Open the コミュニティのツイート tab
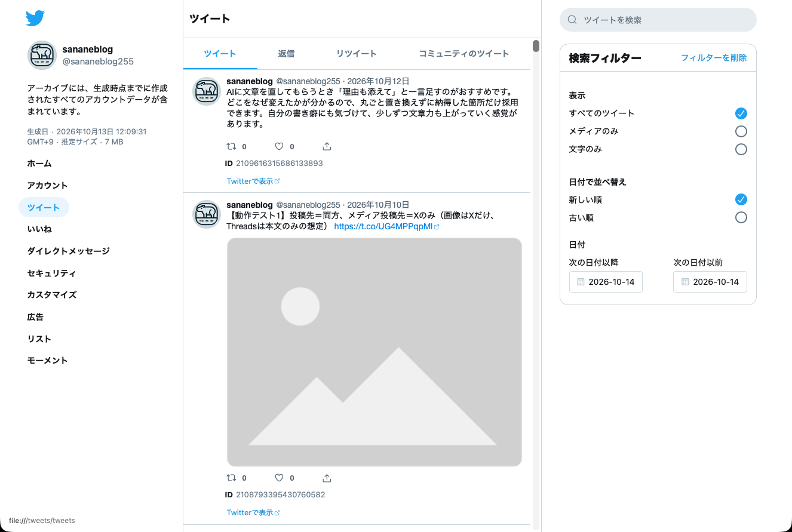 pos(464,54)
